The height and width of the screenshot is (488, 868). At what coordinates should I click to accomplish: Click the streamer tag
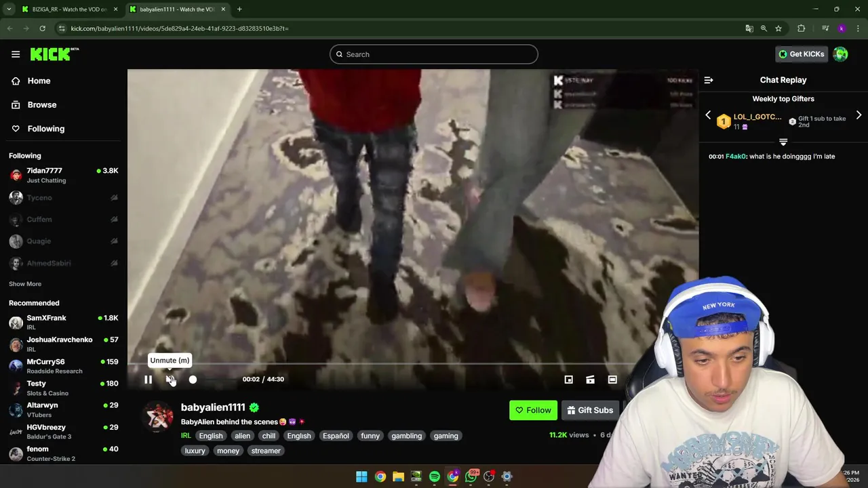click(x=266, y=451)
